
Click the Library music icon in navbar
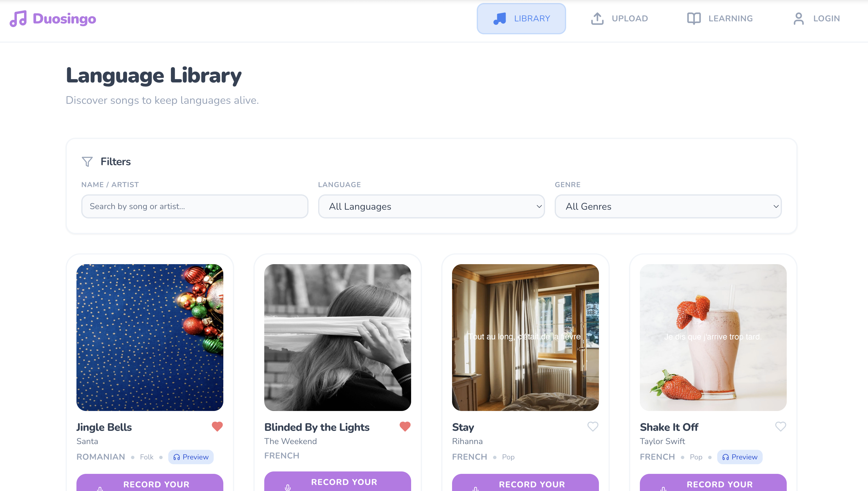[499, 19]
